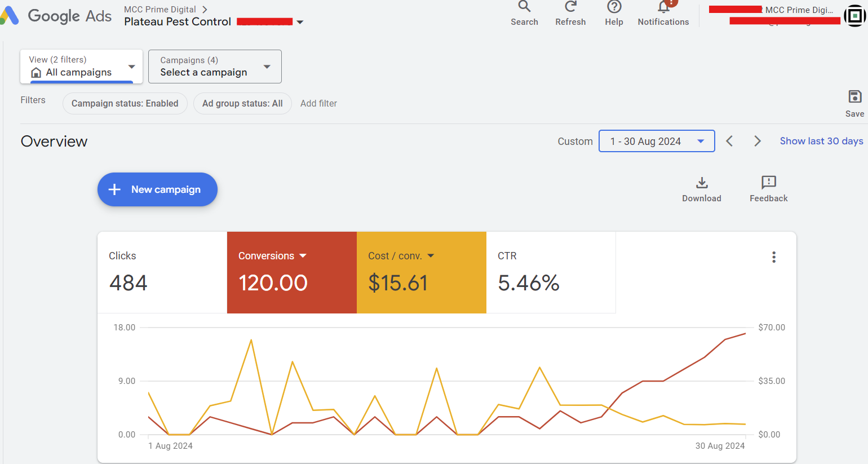
Task: Open the Feedback icon
Action: click(x=768, y=183)
